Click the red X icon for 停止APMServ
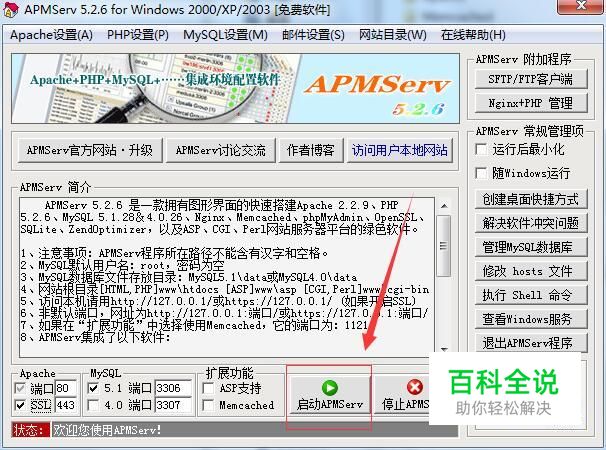The height and width of the screenshot is (450, 606). [x=415, y=387]
